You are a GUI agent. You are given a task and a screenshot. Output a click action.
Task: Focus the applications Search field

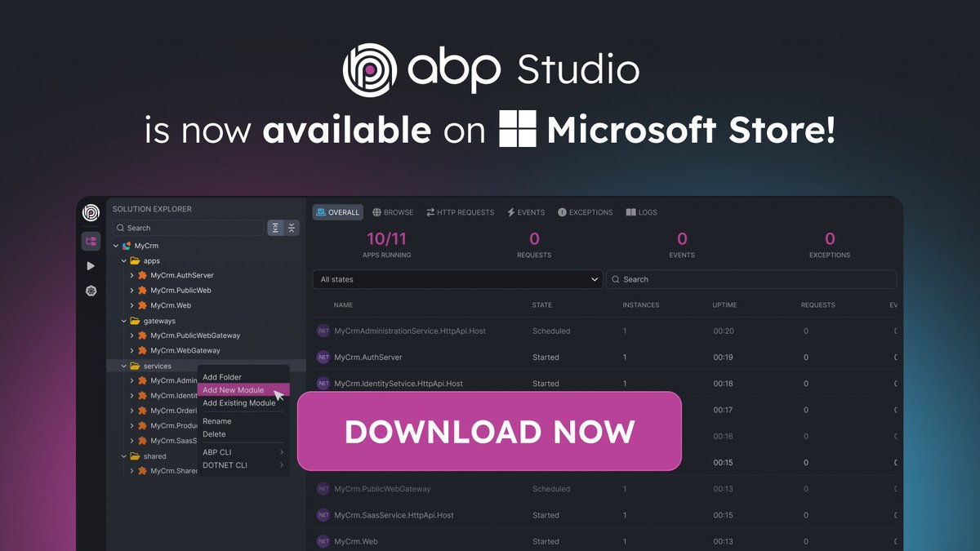(x=751, y=279)
